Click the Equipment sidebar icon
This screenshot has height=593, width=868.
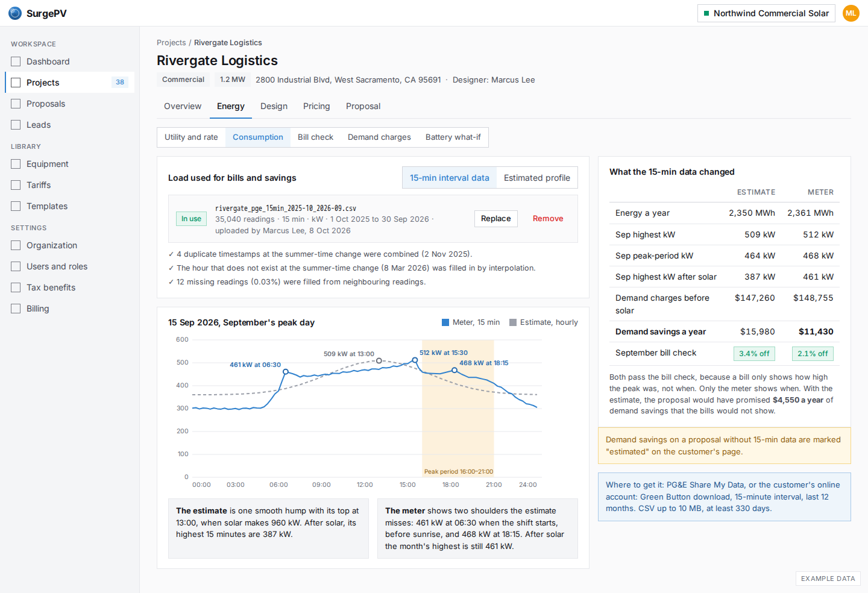(x=16, y=164)
